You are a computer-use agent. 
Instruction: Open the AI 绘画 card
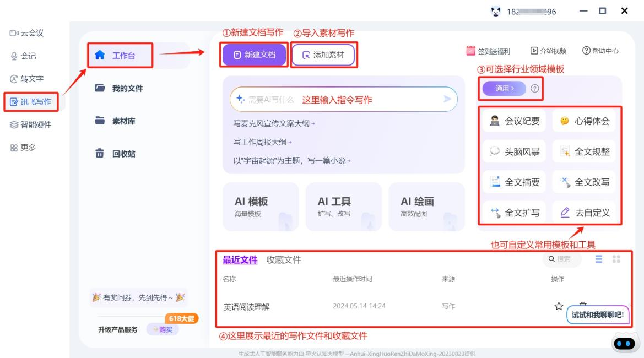pos(427,207)
